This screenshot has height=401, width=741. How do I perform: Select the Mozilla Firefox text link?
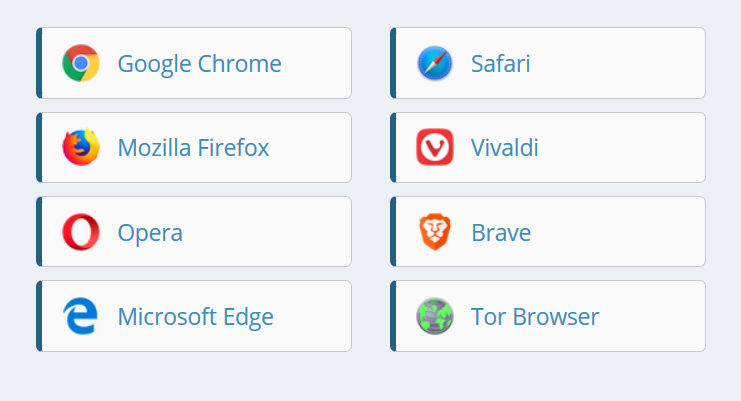click(193, 148)
